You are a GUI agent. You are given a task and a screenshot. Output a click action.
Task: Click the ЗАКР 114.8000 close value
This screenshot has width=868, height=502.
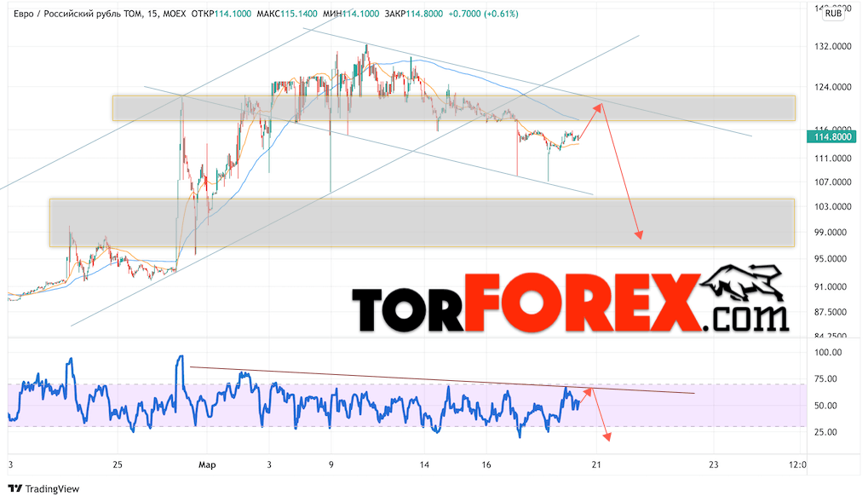[x=413, y=14]
